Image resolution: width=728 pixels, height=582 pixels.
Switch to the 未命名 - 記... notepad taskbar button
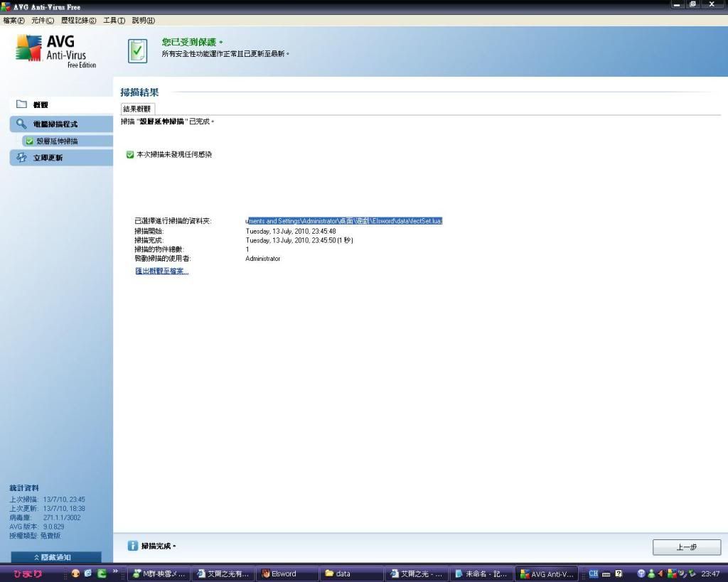tap(481, 573)
